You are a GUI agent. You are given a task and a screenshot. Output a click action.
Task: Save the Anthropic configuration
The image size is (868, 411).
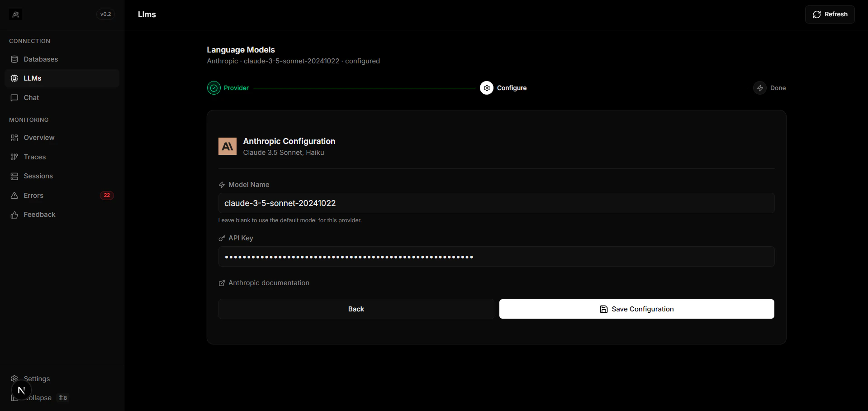(x=637, y=309)
